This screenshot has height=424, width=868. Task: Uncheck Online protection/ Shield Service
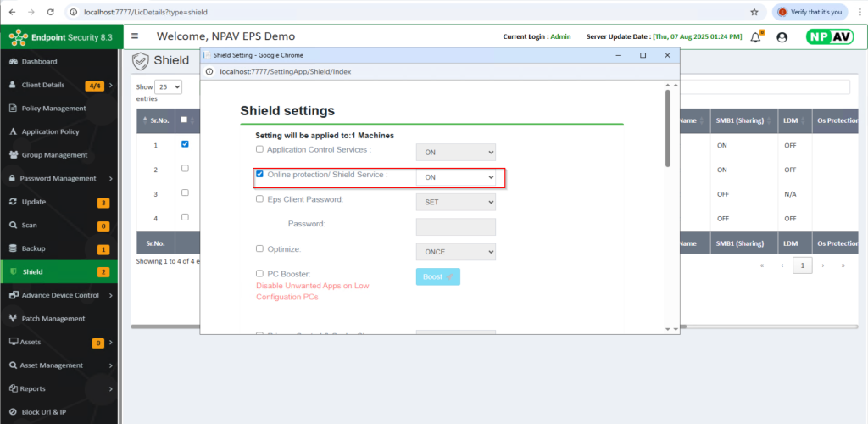(x=260, y=174)
